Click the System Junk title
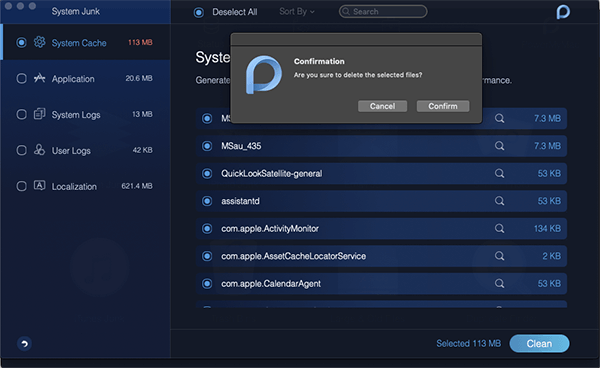This screenshot has width=600, height=368. tap(76, 11)
